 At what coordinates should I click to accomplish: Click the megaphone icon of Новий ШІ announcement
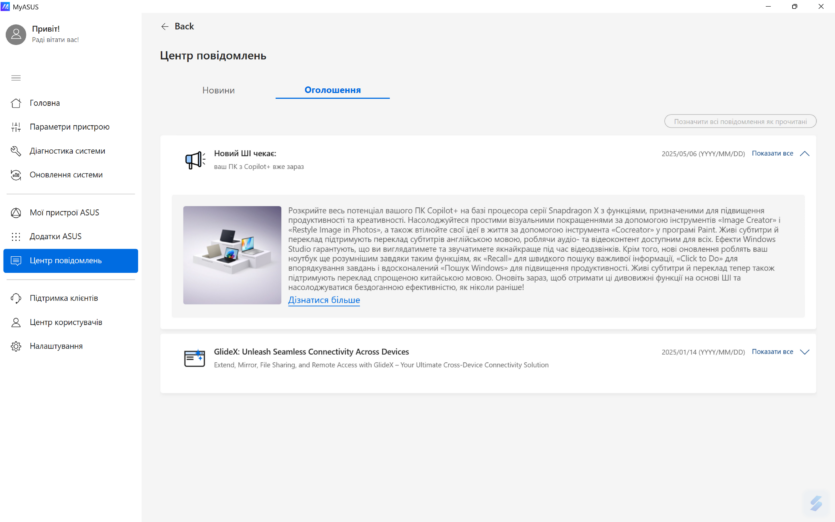(x=195, y=160)
